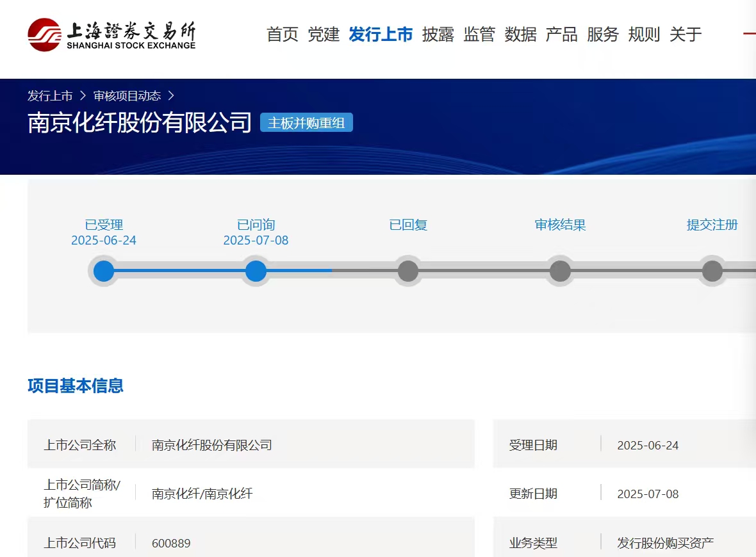
Task: Click the 发行股份购买资产 value
Action: (666, 543)
